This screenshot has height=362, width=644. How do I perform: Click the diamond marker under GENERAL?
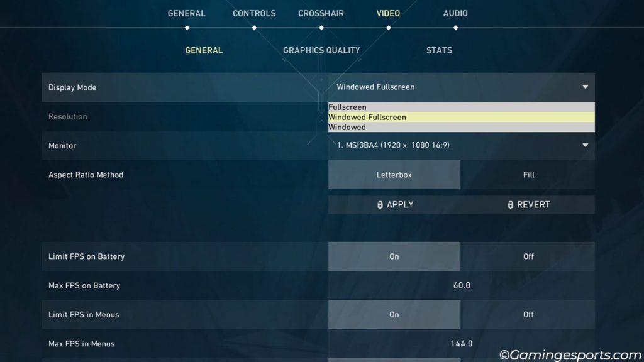pos(187,26)
